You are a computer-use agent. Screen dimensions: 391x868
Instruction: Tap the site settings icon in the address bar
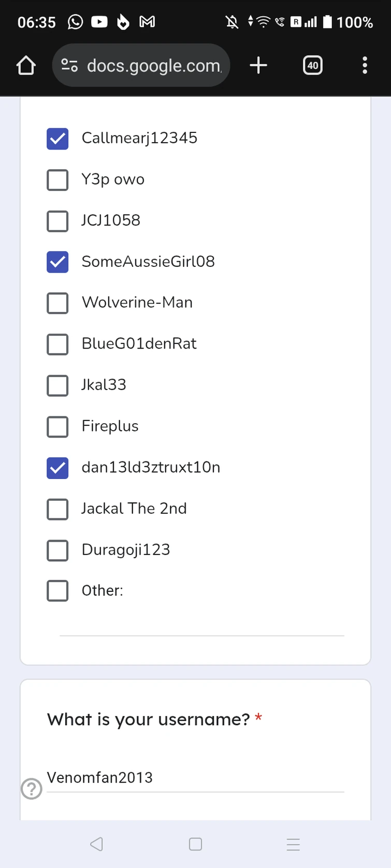coord(69,65)
